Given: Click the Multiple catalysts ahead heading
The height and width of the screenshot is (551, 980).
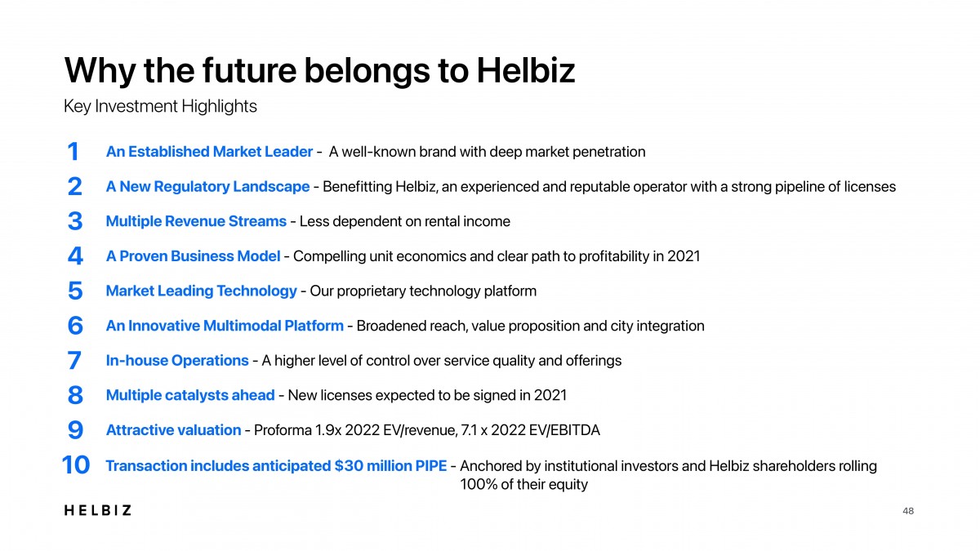Looking at the screenshot, I should pos(190,395).
